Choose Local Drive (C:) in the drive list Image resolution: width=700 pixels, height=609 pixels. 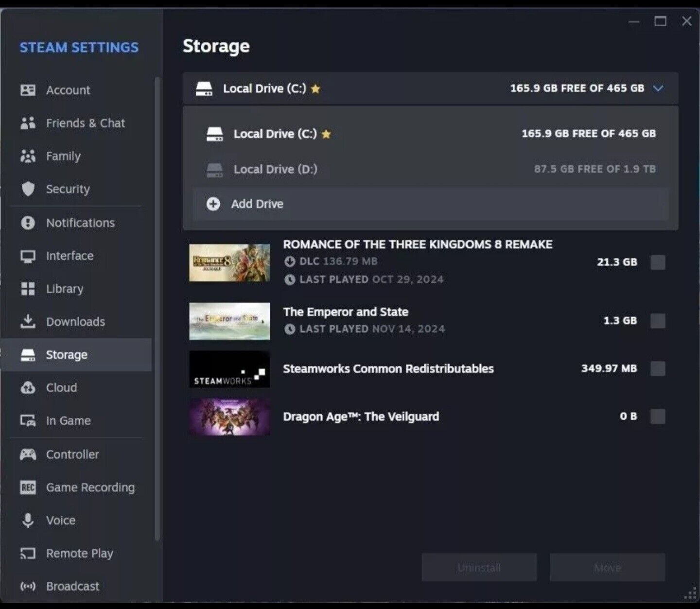point(431,134)
